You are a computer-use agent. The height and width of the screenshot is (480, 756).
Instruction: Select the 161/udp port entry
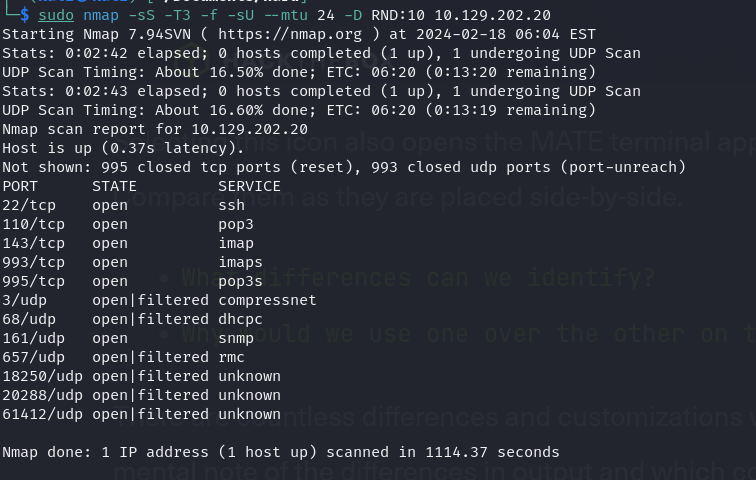(34, 338)
